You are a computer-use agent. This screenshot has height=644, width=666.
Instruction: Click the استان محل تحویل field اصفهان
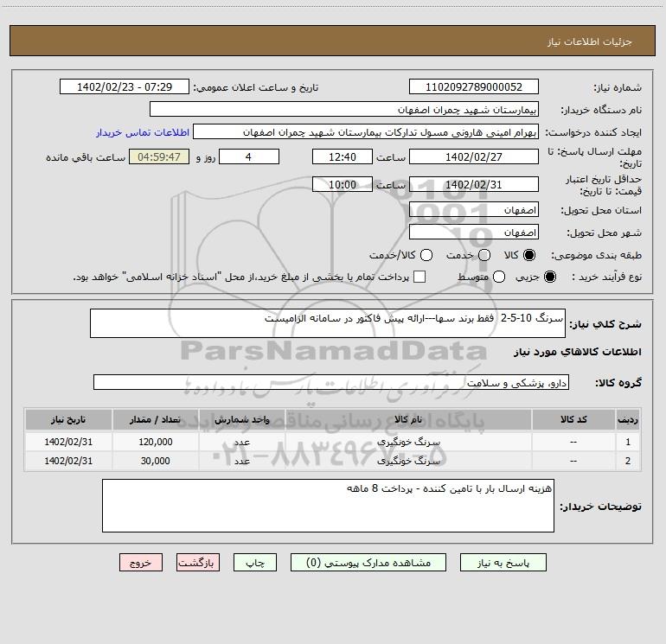coord(474,210)
